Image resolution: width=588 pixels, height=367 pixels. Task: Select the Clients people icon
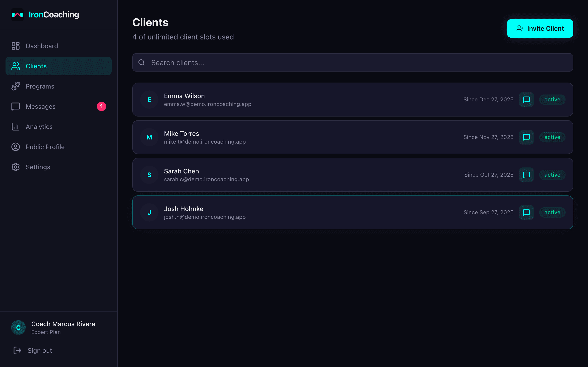pyautogui.click(x=16, y=66)
